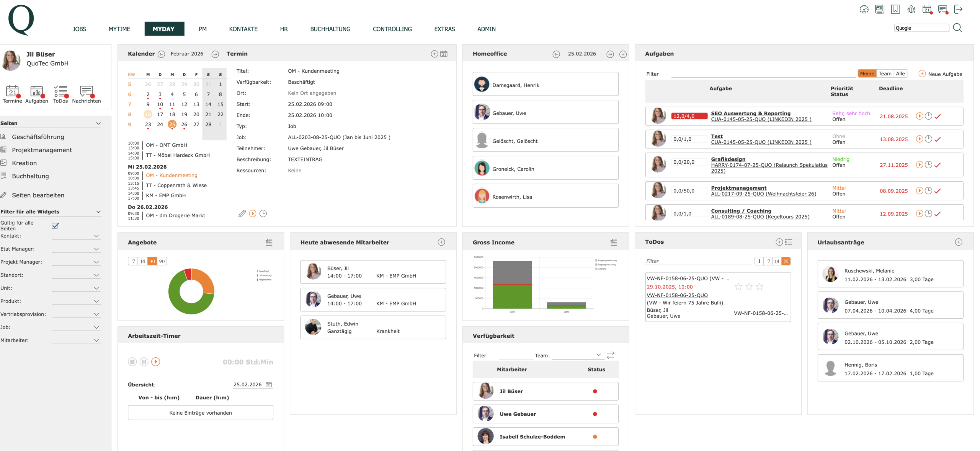Go to next month in Kalender

[215, 54]
